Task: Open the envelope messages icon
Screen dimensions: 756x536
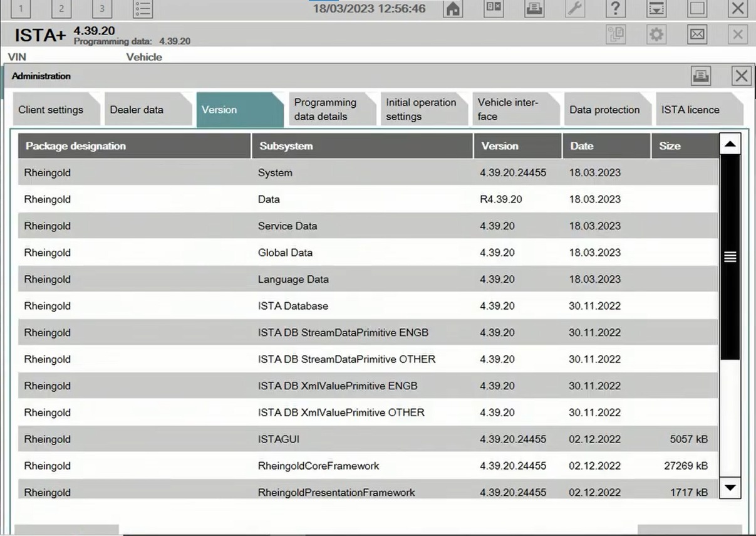Action: 697,34
